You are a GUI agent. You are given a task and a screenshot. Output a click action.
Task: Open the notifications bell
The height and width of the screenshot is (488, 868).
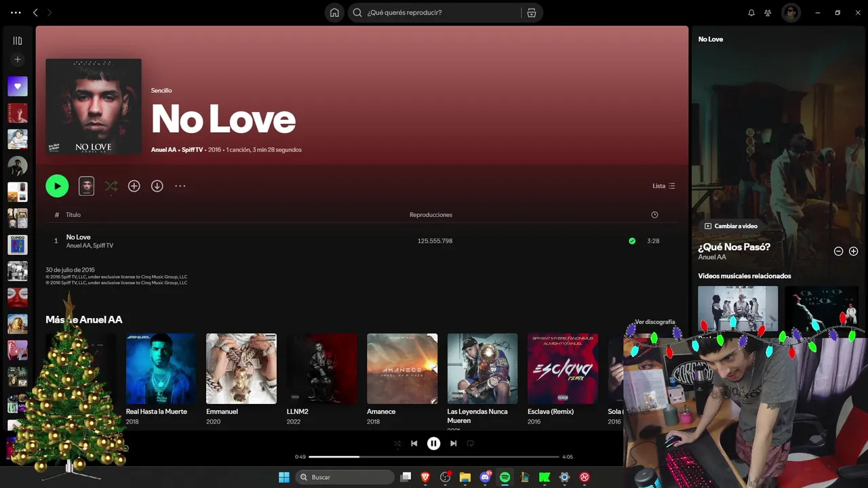pyautogui.click(x=751, y=12)
